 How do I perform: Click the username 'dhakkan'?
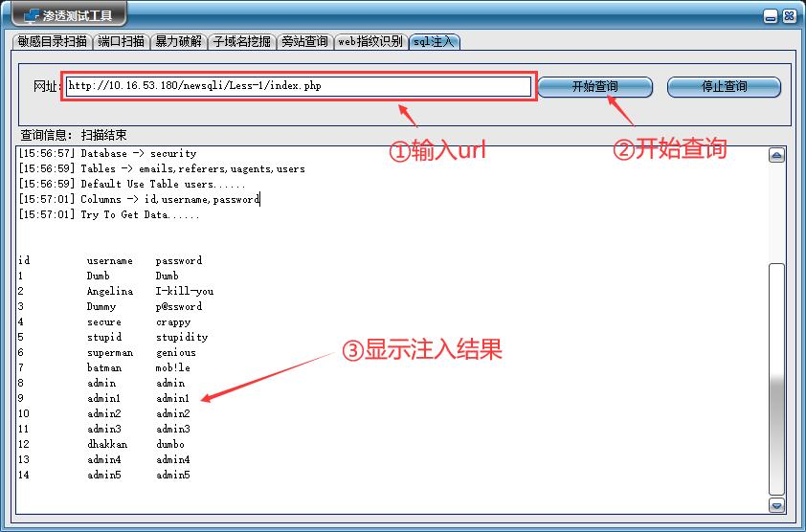107,444
